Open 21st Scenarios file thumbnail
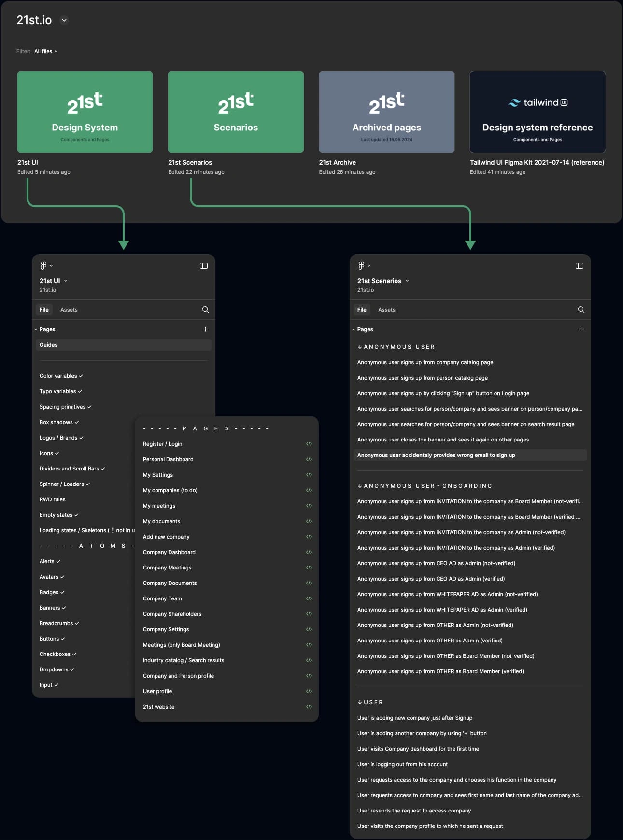The height and width of the screenshot is (840, 623). 236,112
